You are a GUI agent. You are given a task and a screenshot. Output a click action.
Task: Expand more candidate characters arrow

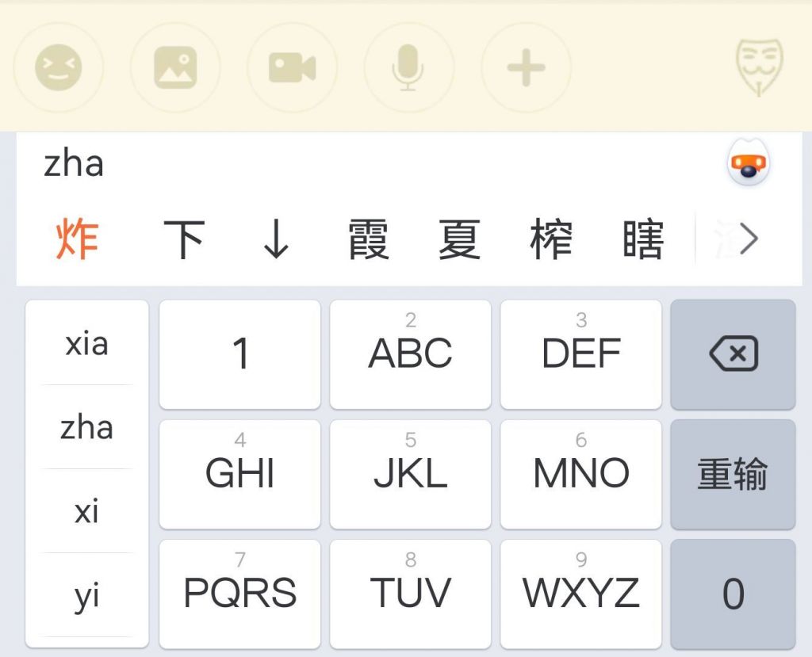pos(749,239)
